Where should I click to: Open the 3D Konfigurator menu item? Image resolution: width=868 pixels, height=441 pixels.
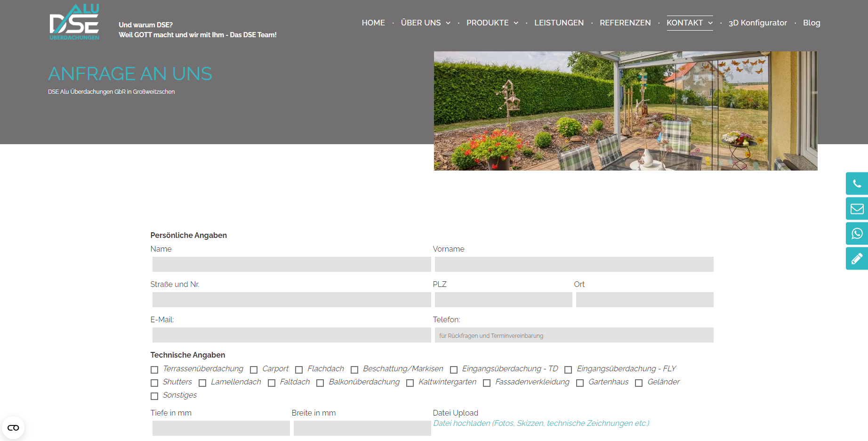(x=758, y=23)
